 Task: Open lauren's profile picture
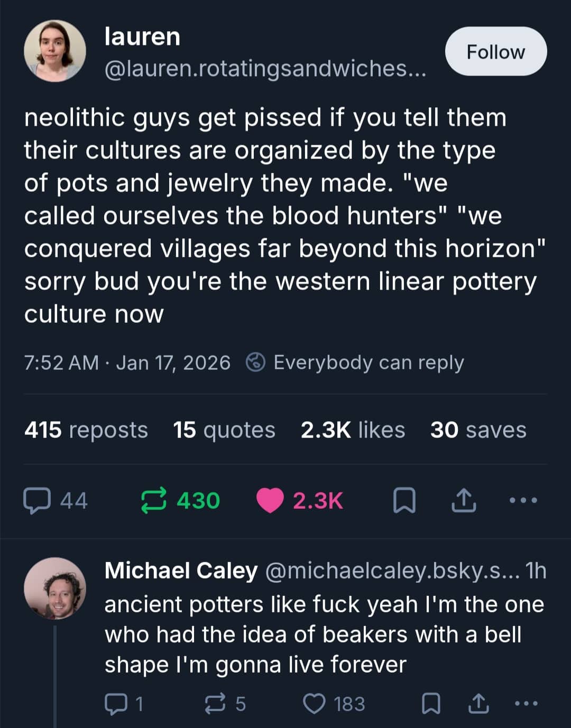click(55, 51)
